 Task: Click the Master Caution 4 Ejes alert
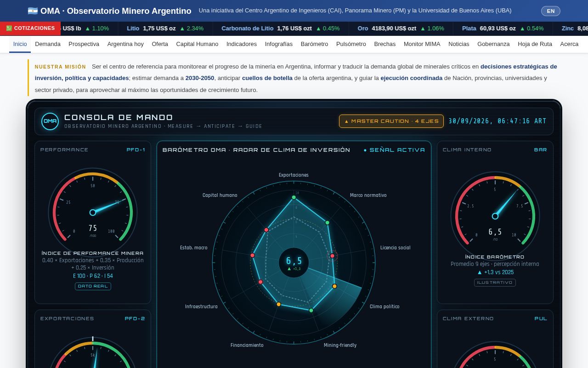[x=391, y=121]
